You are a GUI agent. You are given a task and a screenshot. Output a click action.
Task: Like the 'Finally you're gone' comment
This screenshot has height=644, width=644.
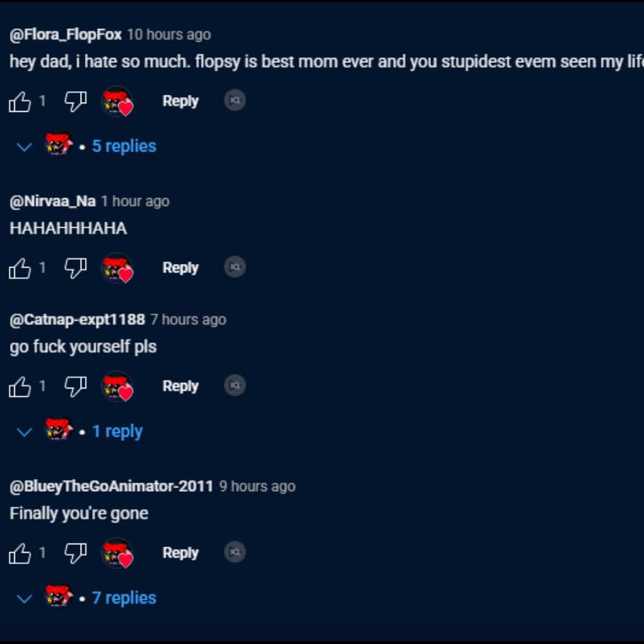pos(20,553)
